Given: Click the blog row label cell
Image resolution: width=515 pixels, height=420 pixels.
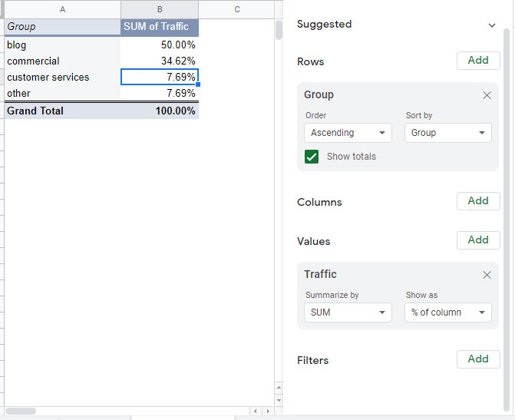Looking at the screenshot, I should (62, 45).
